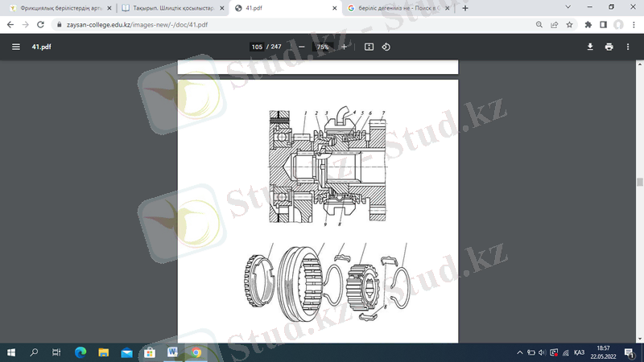The height and width of the screenshot is (362, 644).
Task: Go back to the previous page
Action: [x=10, y=25]
